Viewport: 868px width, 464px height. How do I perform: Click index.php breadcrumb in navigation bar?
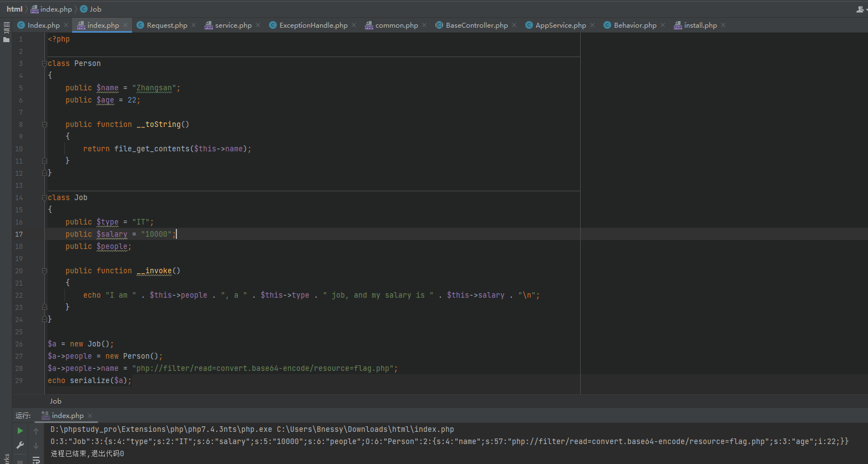(x=51, y=9)
